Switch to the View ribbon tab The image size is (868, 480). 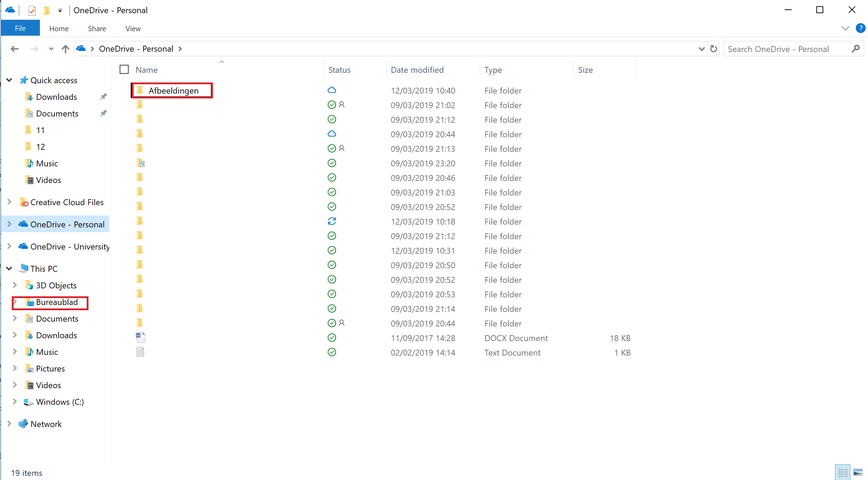pyautogui.click(x=133, y=28)
